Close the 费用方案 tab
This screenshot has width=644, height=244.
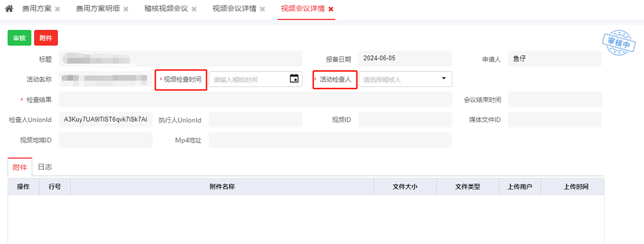(57, 10)
